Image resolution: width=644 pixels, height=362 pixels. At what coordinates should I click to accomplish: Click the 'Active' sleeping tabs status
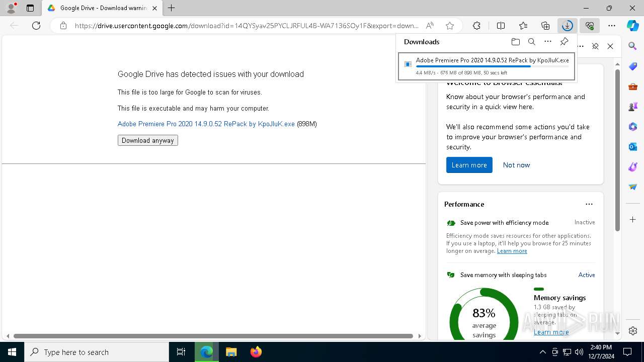tap(587, 275)
